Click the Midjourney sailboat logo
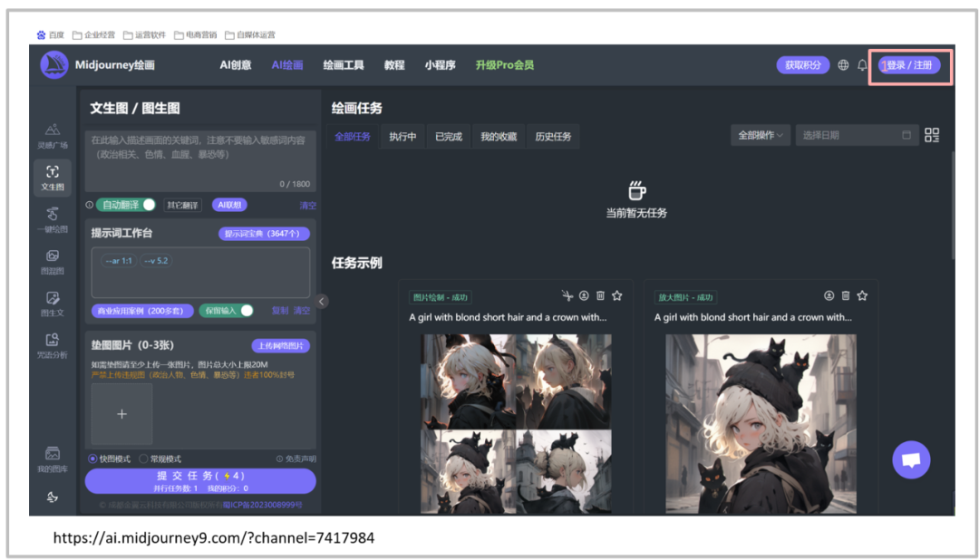This screenshot has width=979, height=560. [54, 65]
